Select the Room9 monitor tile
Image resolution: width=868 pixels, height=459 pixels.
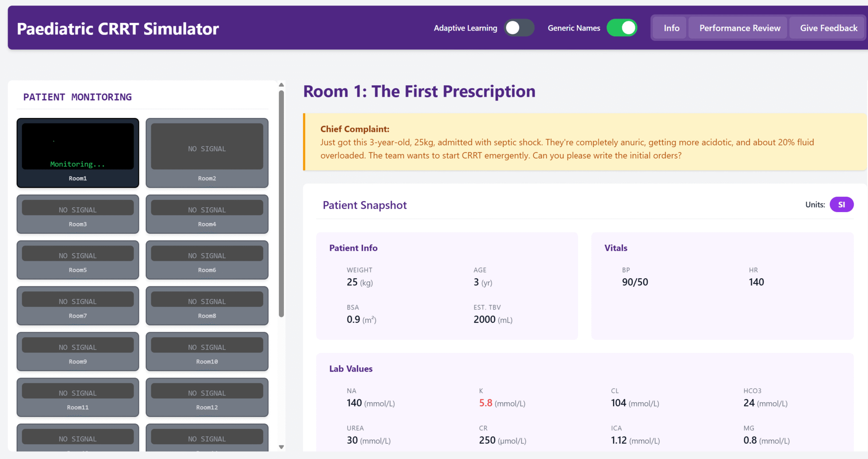[x=78, y=351]
